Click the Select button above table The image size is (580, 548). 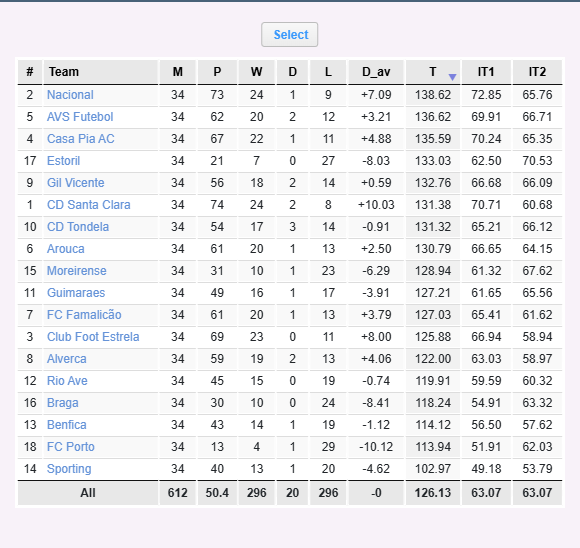(x=289, y=34)
